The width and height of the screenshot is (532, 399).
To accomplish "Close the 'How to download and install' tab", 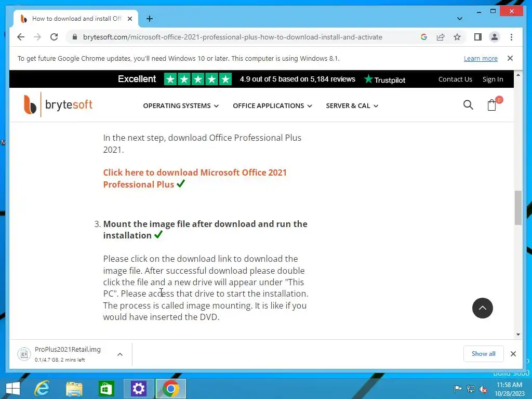I will (129, 19).
